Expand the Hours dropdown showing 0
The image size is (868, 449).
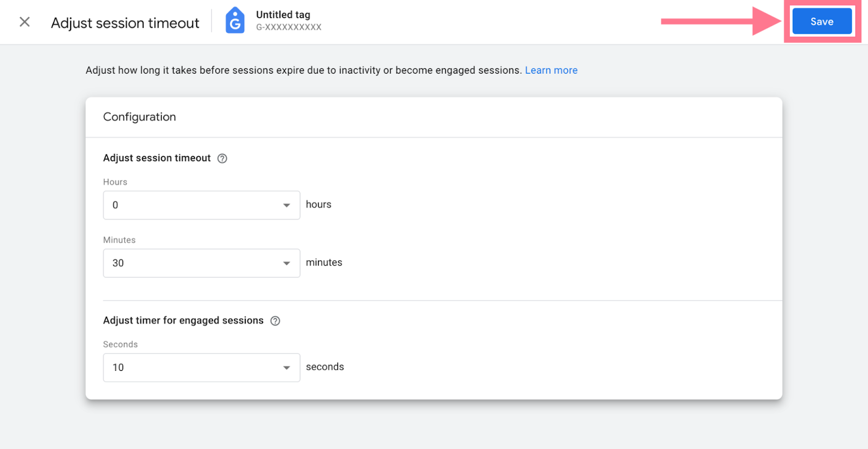tap(195, 206)
